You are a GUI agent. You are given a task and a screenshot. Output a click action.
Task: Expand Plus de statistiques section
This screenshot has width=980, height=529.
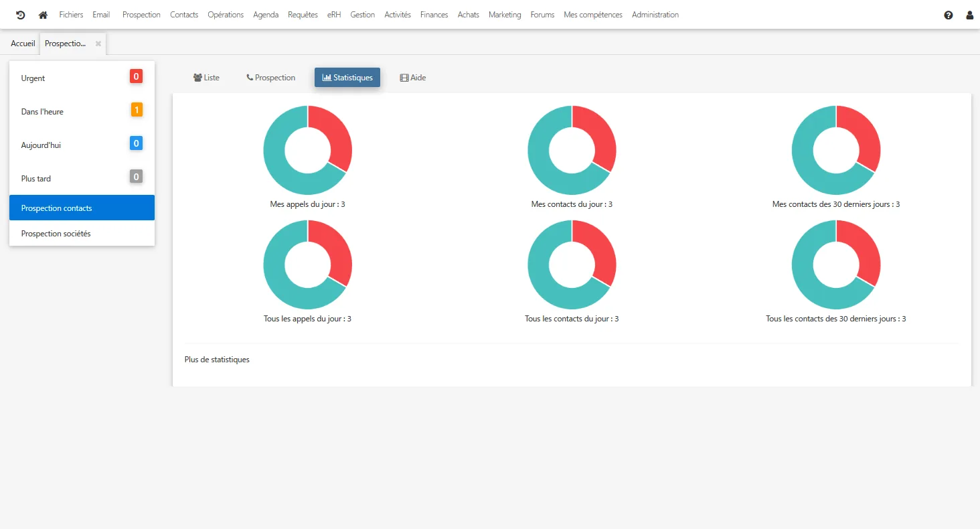pos(217,360)
